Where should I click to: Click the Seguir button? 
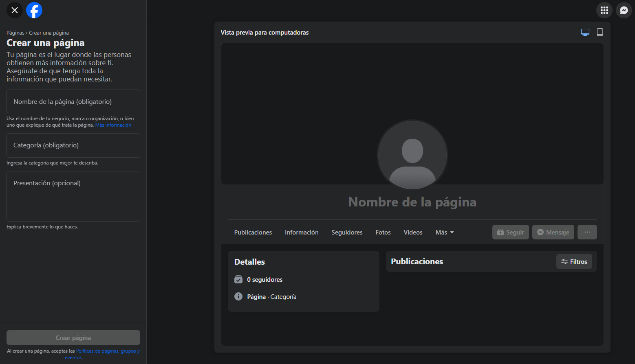click(x=511, y=232)
